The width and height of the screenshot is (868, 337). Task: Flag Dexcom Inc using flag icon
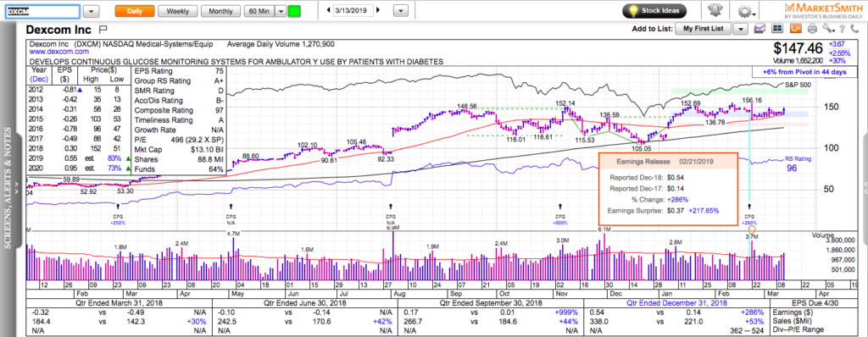point(103,30)
